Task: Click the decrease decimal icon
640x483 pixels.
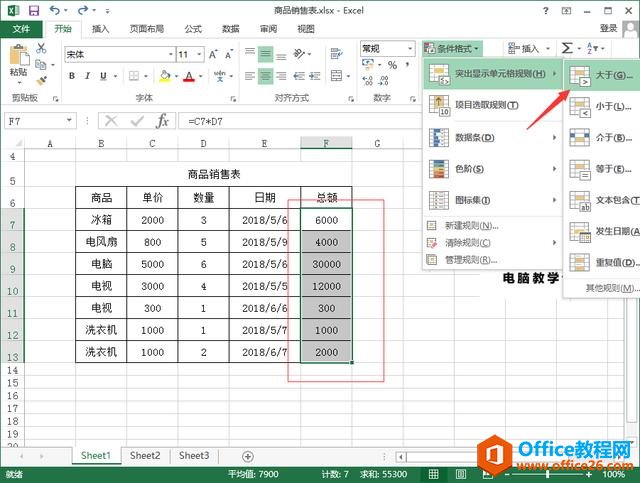Action: 384,80
